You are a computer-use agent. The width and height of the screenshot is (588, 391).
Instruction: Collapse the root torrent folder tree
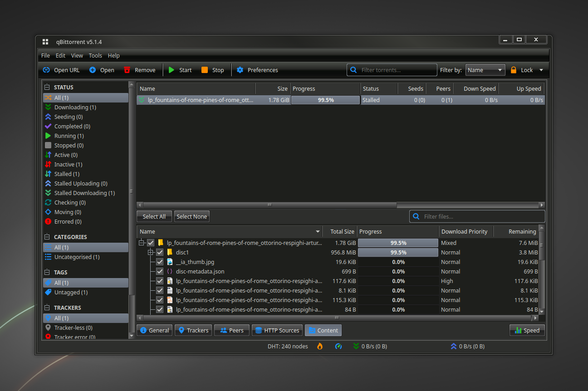click(x=142, y=243)
